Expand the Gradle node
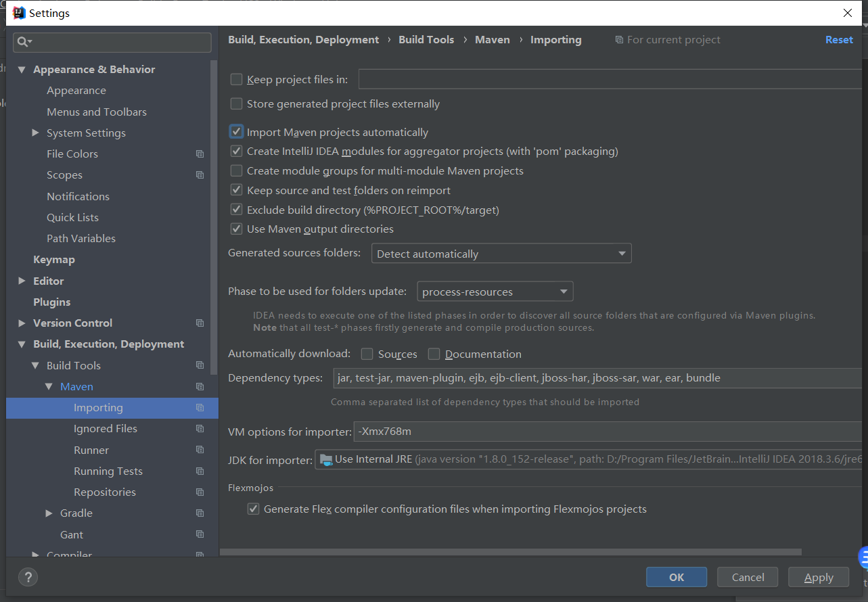The height and width of the screenshot is (602, 868). [x=49, y=513]
